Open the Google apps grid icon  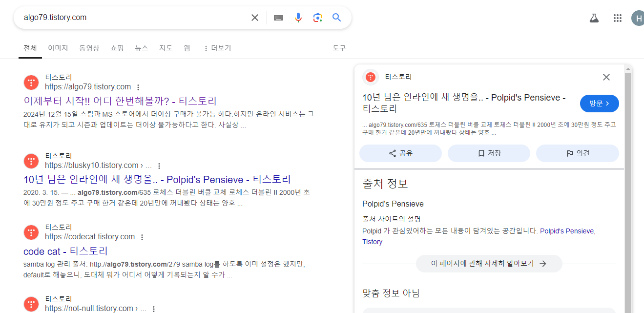(x=618, y=18)
